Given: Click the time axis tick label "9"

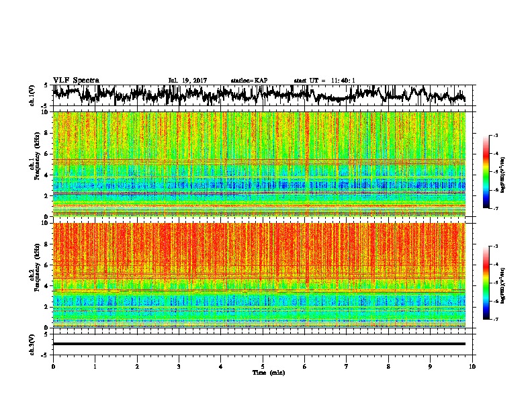Looking at the screenshot, I should coord(430,367).
